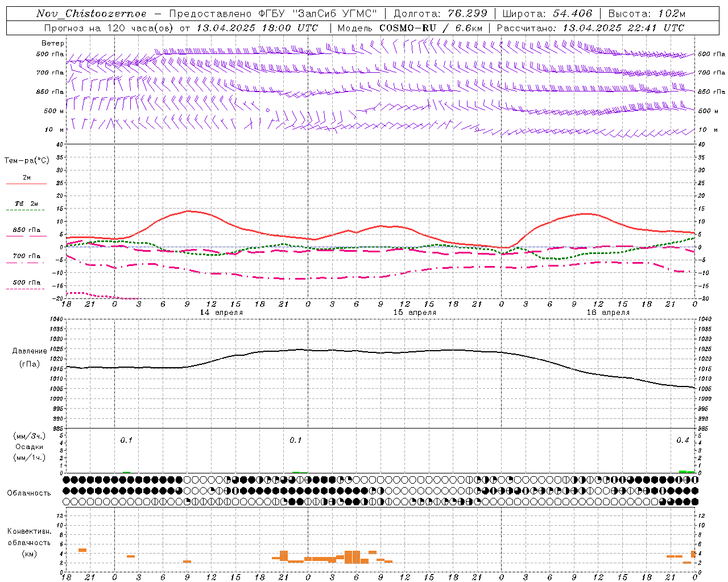
Task: Click the 'Облачность' cloudiness label
Action: 29,493
